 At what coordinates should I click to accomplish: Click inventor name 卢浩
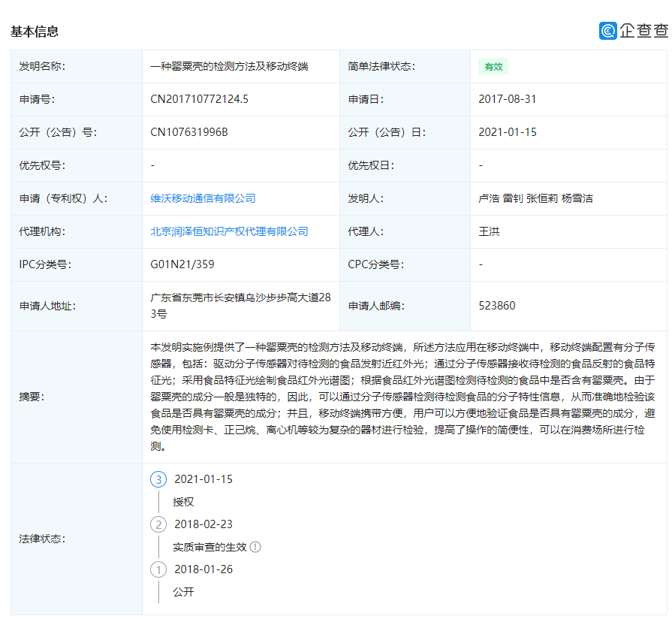[489, 198]
